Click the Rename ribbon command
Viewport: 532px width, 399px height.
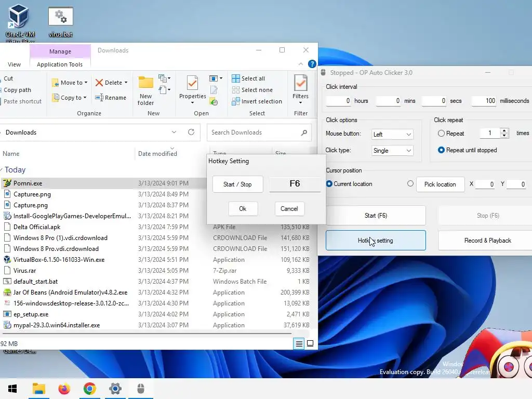coord(111,98)
